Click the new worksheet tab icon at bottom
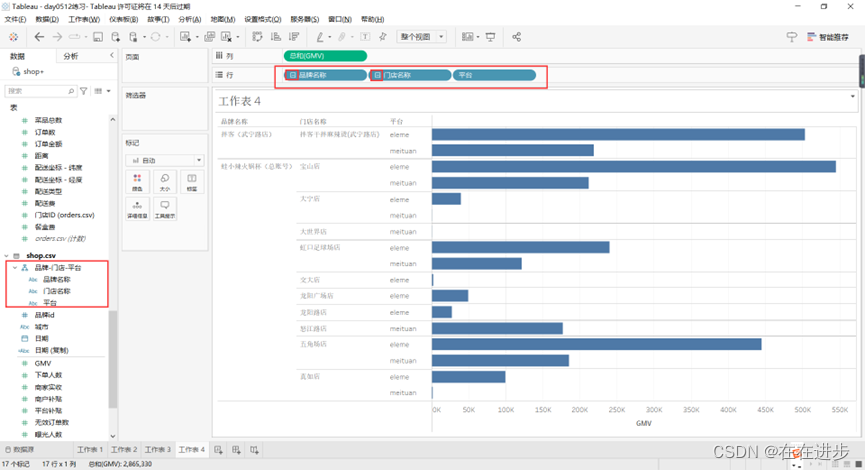 pyautogui.click(x=218, y=450)
